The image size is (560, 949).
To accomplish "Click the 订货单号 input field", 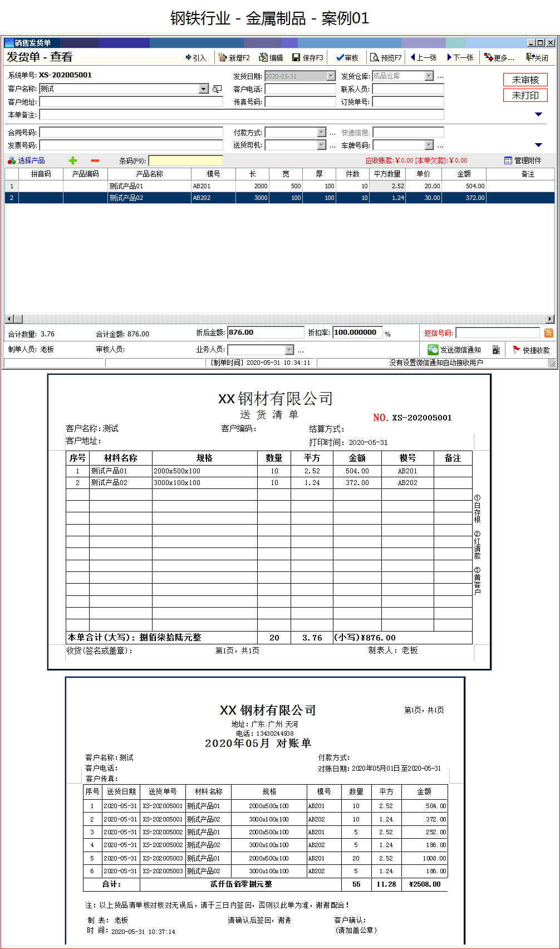I will (408, 102).
